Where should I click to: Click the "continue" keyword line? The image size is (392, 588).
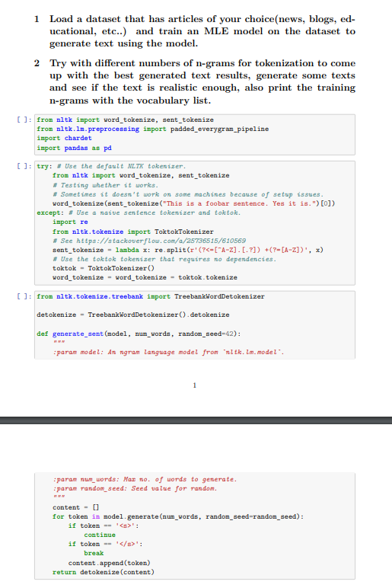[100, 535]
